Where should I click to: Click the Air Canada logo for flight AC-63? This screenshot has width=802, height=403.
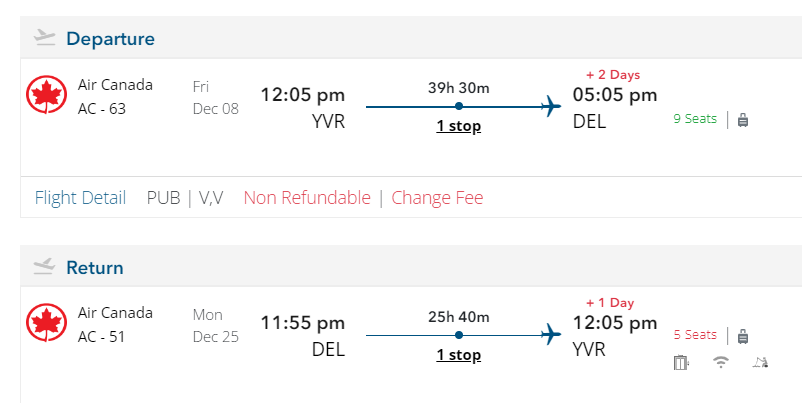[x=47, y=96]
